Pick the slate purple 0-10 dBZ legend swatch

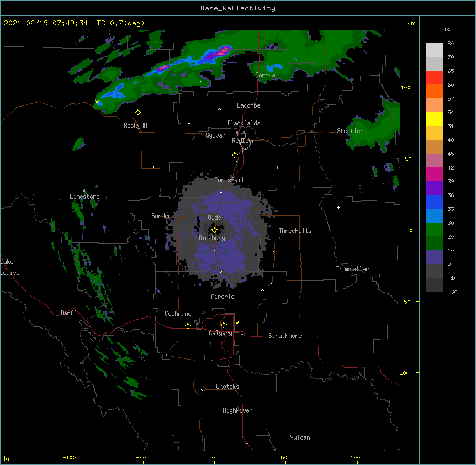[x=434, y=257]
